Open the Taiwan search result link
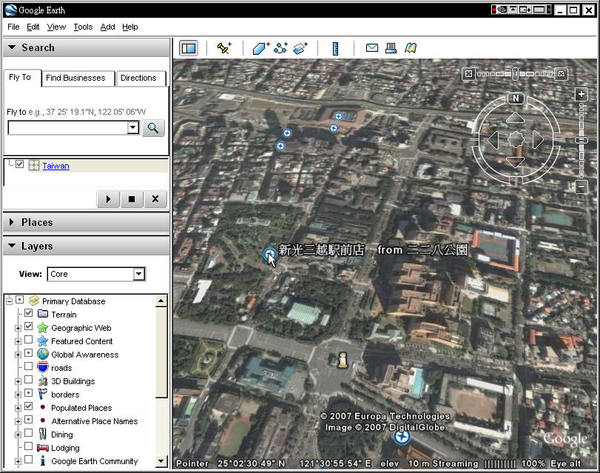 pos(56,166)
